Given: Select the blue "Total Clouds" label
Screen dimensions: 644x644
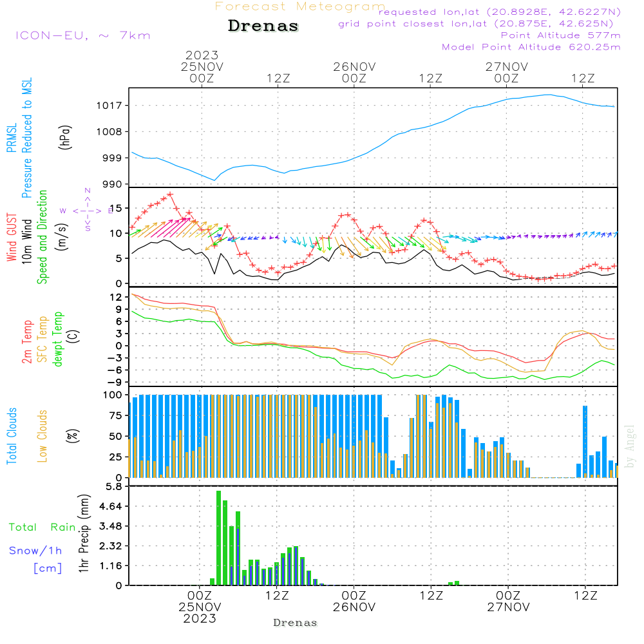Looking at the screenshot, I should coord(12,436).
